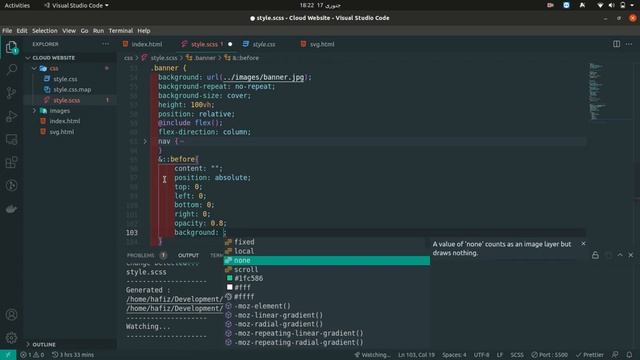Screen dimensions: 640x360
Task: Close the suggestion details popup
Action: [583, 243]
